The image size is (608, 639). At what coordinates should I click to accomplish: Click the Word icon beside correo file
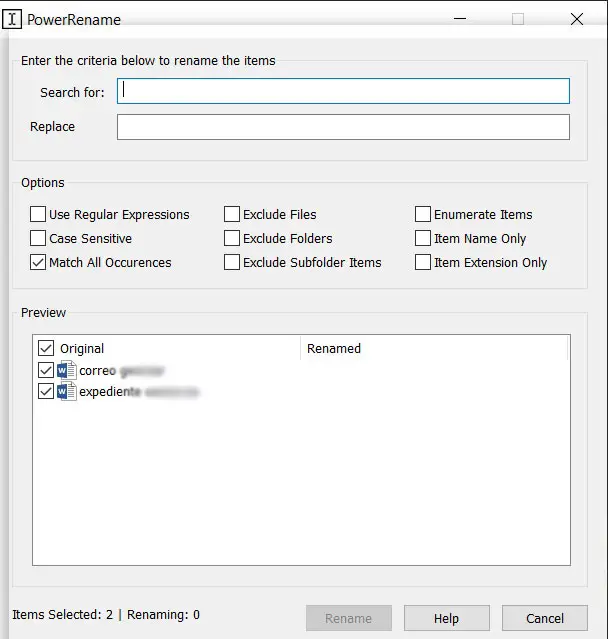pos(67,370)
